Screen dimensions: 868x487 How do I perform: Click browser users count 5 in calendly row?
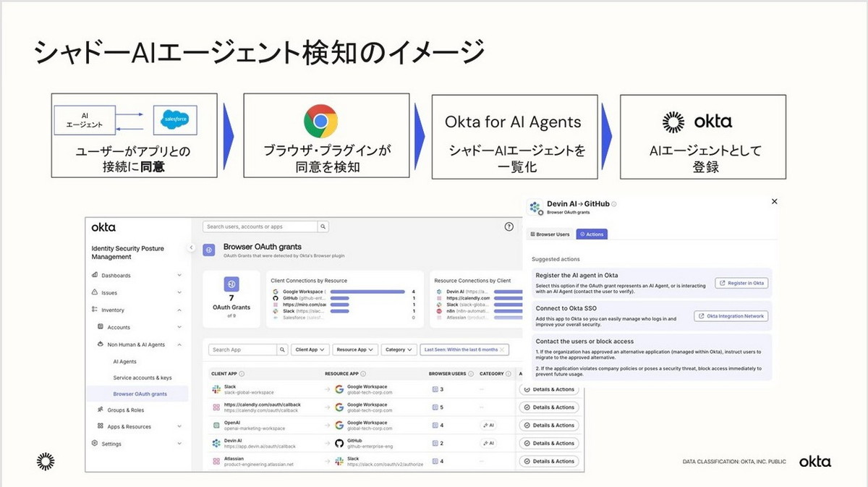(x=438, y=407)
